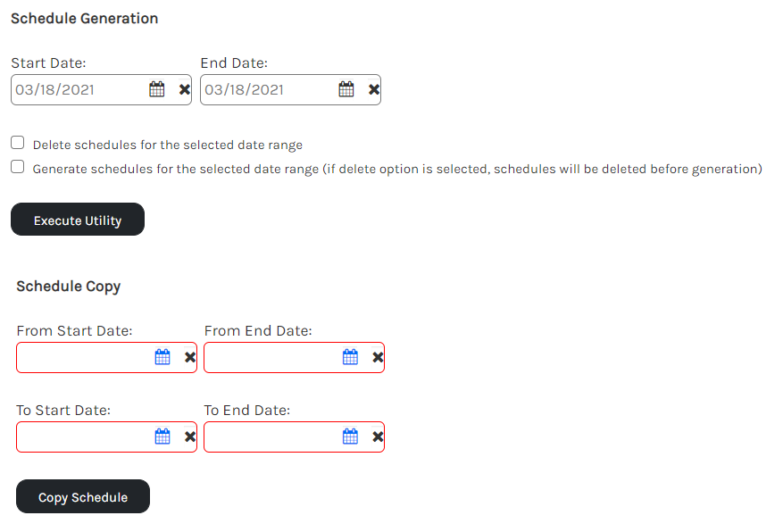The height and width of the screenshot is (532, 783).
Task: Open calendar picker for End Date
Action: [x=346, y=89]
